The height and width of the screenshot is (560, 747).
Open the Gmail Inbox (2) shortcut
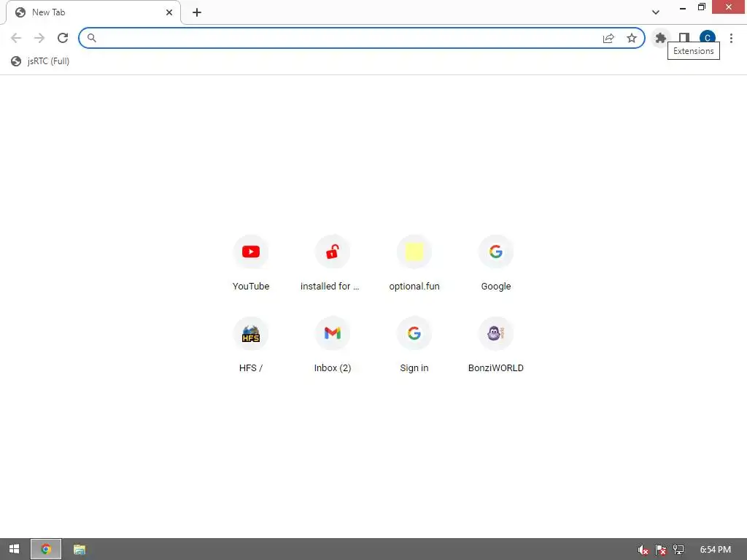pos(332,345)
